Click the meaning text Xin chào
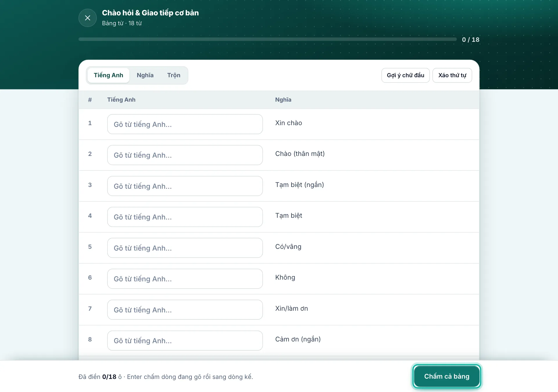 [288, 123]
